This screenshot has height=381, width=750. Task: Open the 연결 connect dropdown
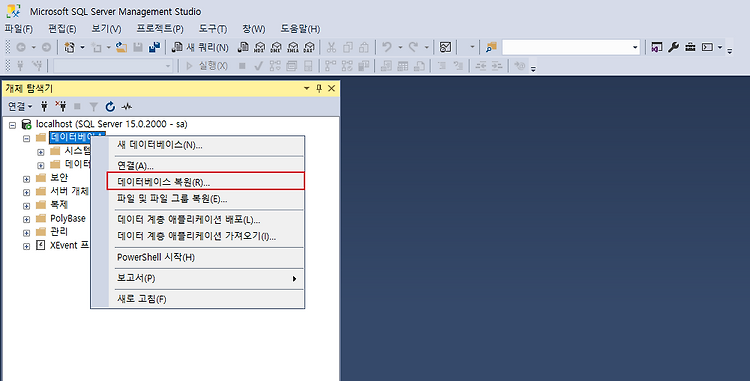20,106
